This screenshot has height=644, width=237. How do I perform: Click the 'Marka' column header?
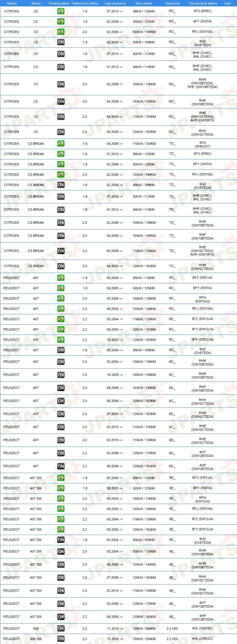point(12,3)
